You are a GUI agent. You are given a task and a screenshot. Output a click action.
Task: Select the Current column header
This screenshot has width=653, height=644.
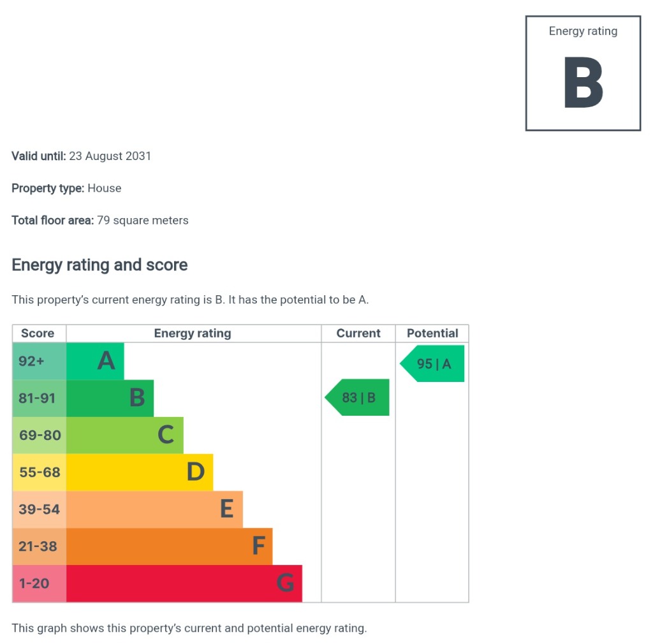(358, 333)
